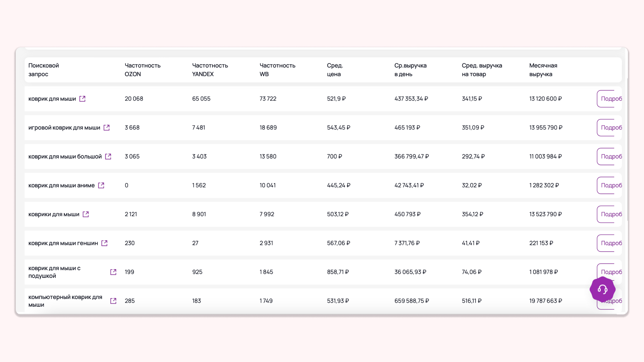
Task: Open details for 'коврики для мыши' row
Action: point(609,214)
